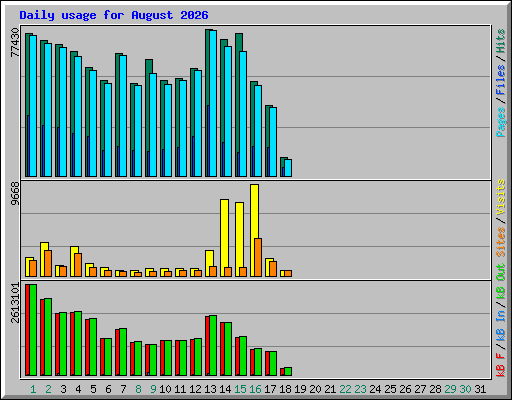This screenshot has width=512, height=400.
Task: Click the 'Pages' legend label
Action: click(501, 122)
